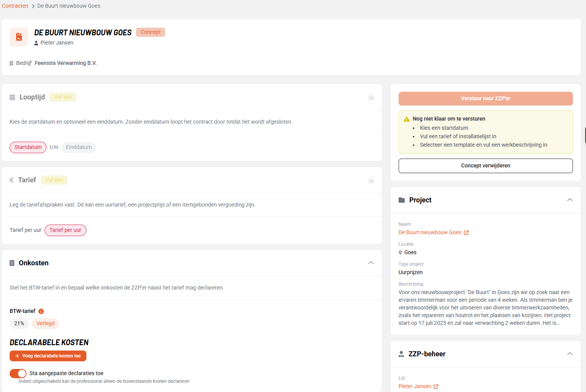Click the lock icon in Looptijd section

(371, 97)
